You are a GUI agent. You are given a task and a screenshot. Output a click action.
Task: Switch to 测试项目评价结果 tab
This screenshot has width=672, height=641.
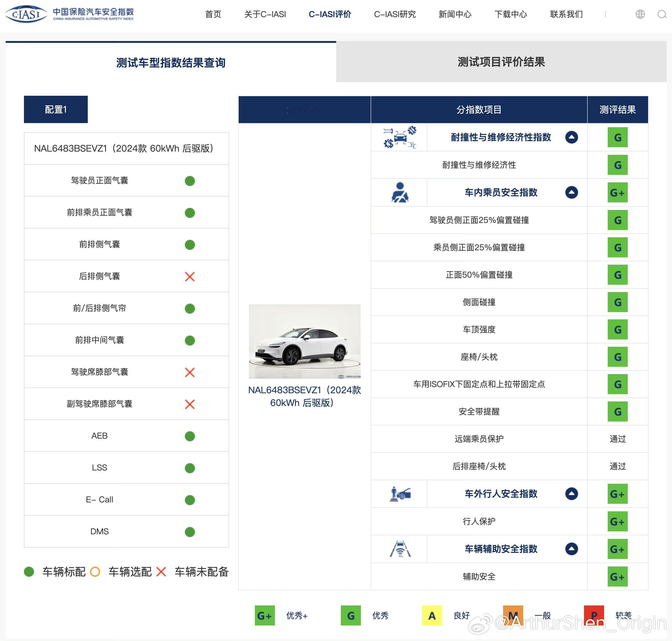point(501,62)
